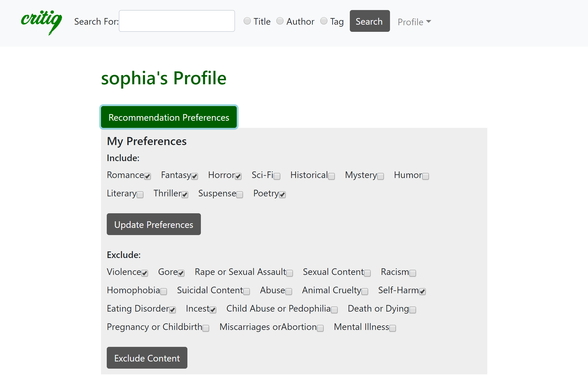
Task: Tick the Death or Dying checkbox
Action: pyautogui.click(x=413, y=310)
